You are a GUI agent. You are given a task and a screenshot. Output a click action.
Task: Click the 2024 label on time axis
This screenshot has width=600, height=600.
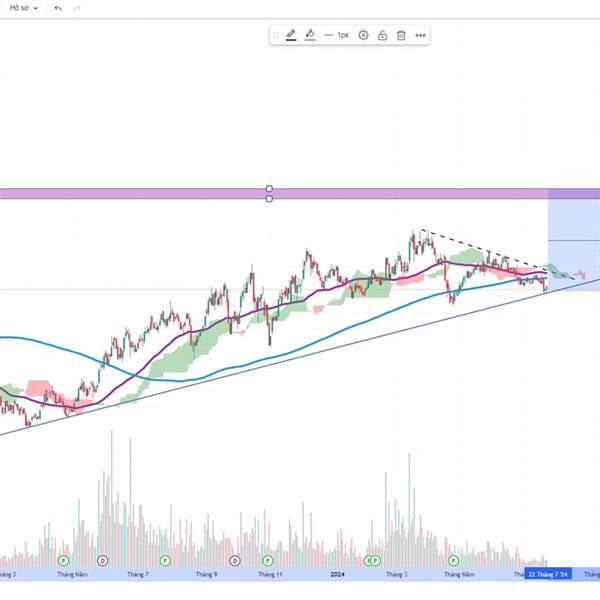(338, 574)
